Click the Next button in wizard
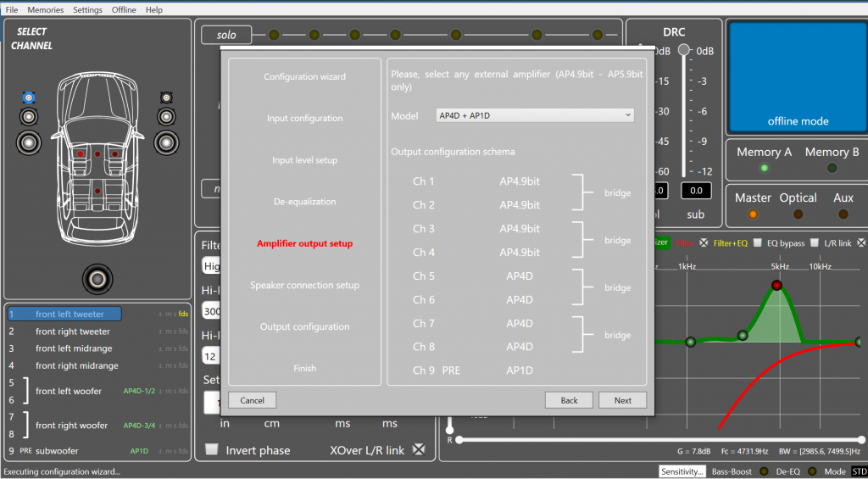 click(x=622, y=400)
